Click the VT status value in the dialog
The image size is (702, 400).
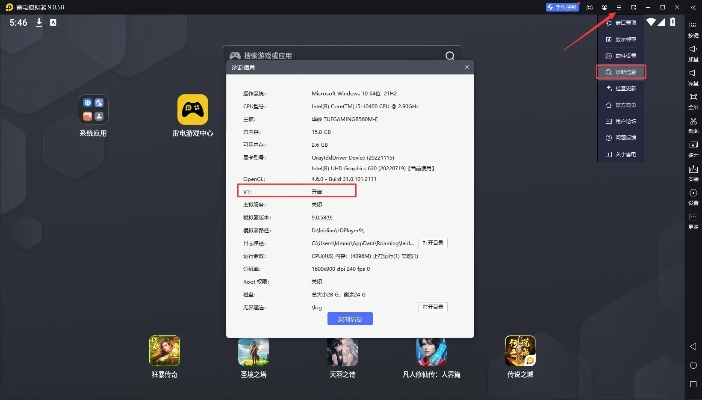(317, 192)
